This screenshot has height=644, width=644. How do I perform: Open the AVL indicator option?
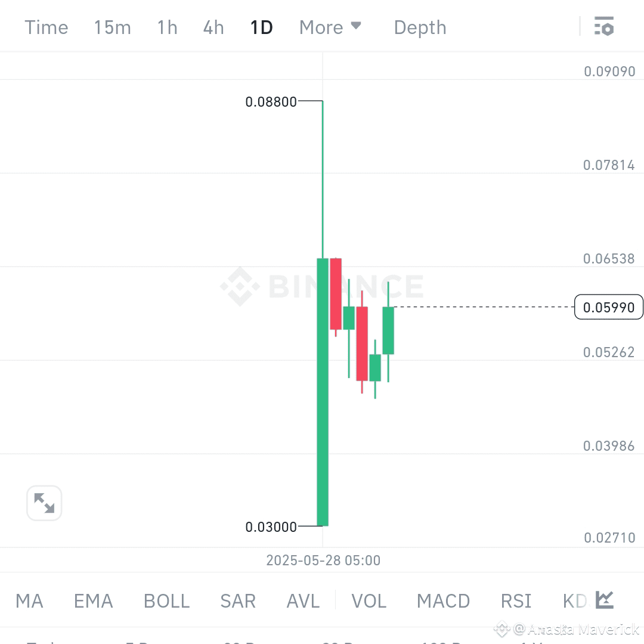[x=302, y=601]
